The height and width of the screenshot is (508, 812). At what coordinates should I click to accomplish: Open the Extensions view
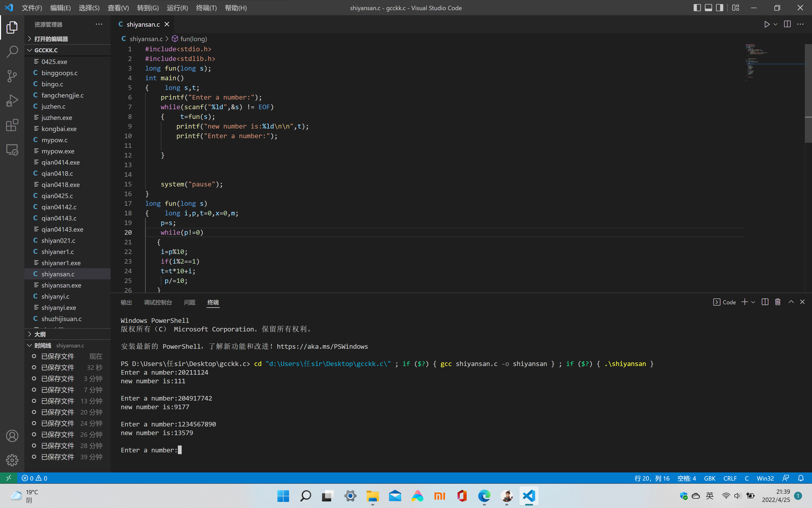(12, 125)
